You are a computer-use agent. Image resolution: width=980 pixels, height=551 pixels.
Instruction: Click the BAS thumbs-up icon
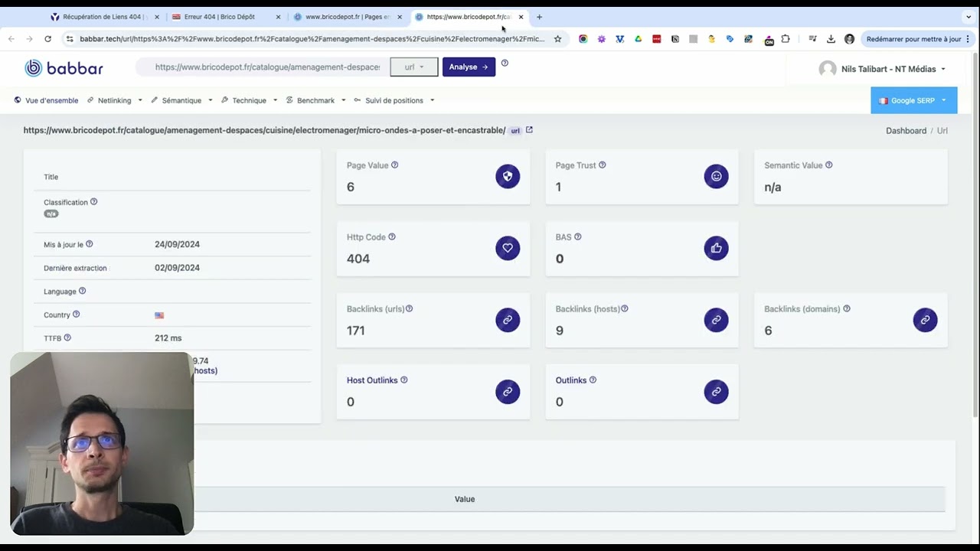717,248
